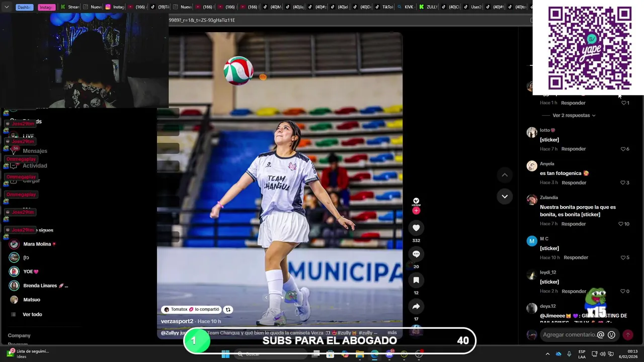644x362 pixels.
Task: Open the comments bubble icon on video
Action: pos(416,254)
